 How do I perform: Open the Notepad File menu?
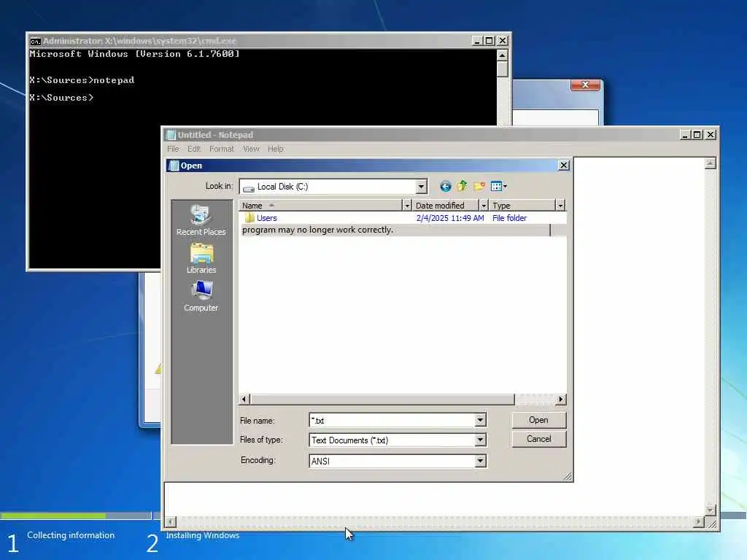(x=173, y=149)
